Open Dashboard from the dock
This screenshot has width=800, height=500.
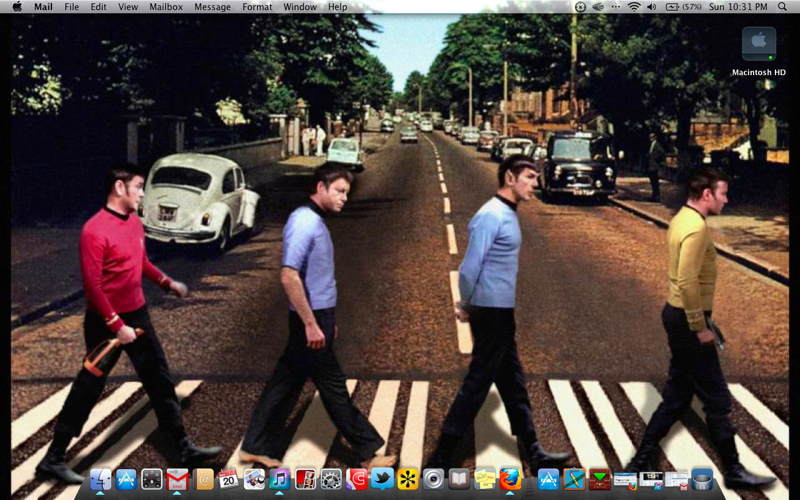tap(152, 480)
